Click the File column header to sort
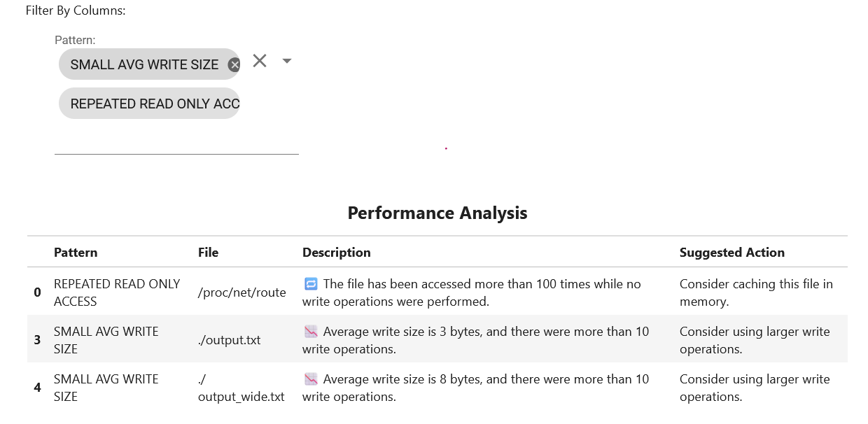The image size is (868, 424). click(208, 252)
